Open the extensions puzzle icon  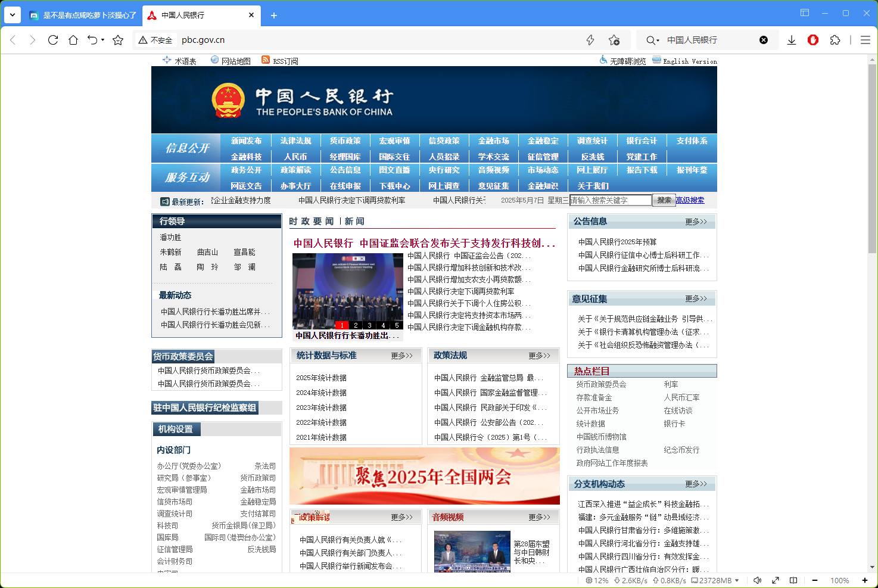pos(835,40)
